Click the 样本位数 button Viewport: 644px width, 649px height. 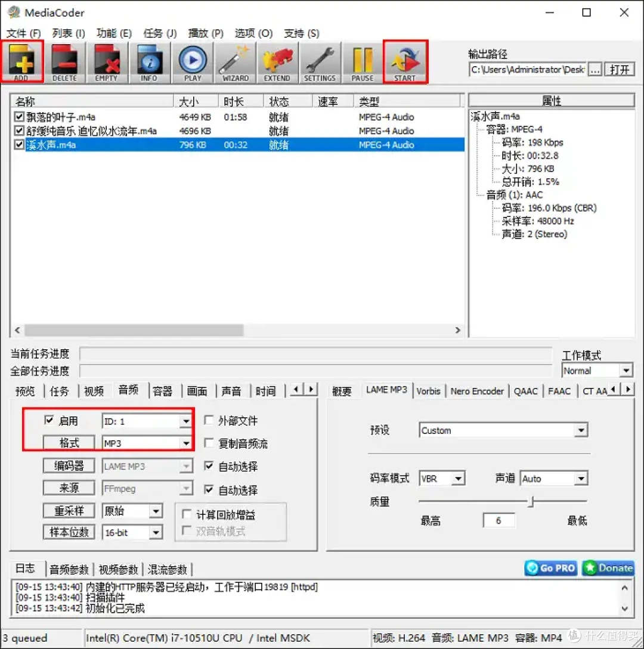[69, 532]
